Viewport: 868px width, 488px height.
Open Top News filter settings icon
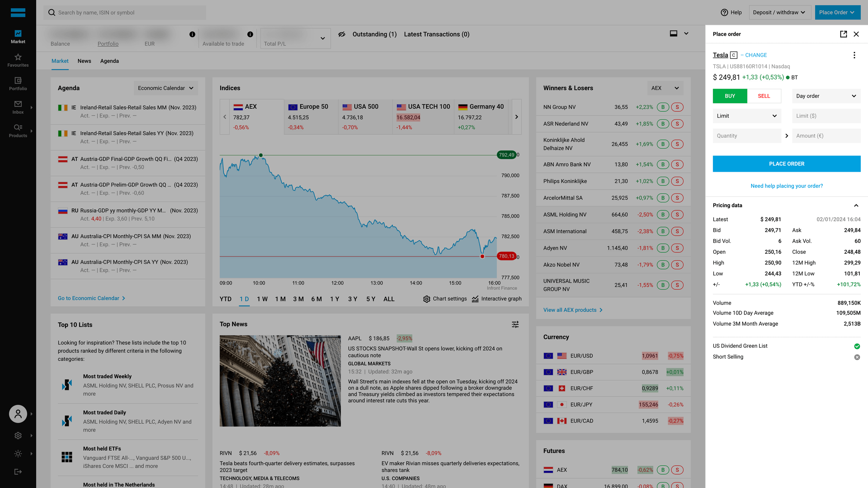[x=515, y=324]
